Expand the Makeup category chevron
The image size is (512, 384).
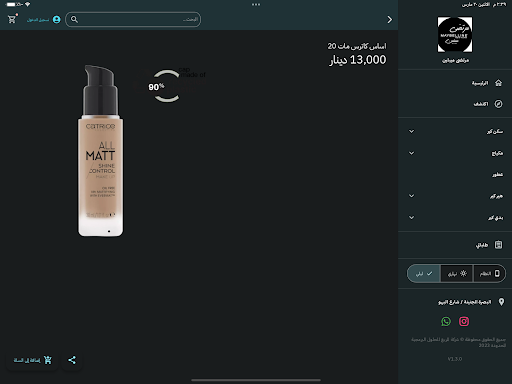[x=412, y=153]
